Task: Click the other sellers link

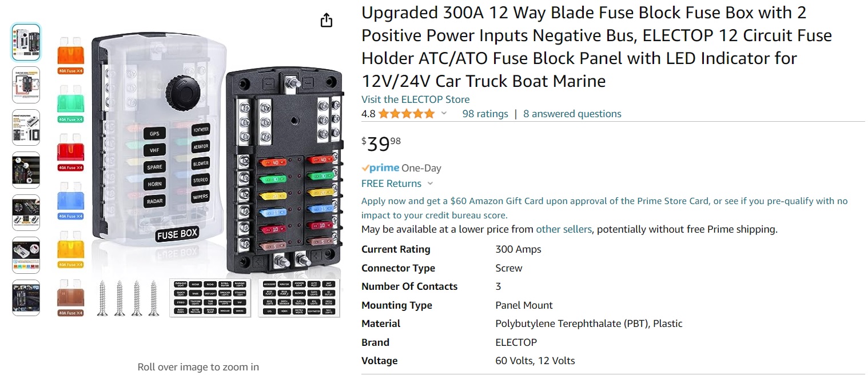Action: tap(563, 229)
